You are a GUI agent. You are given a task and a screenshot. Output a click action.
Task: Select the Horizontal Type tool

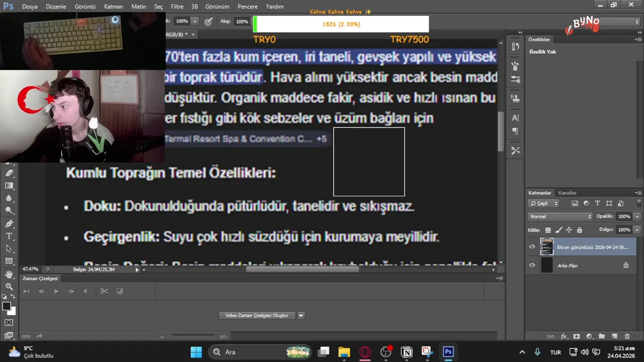click(9, 236)
